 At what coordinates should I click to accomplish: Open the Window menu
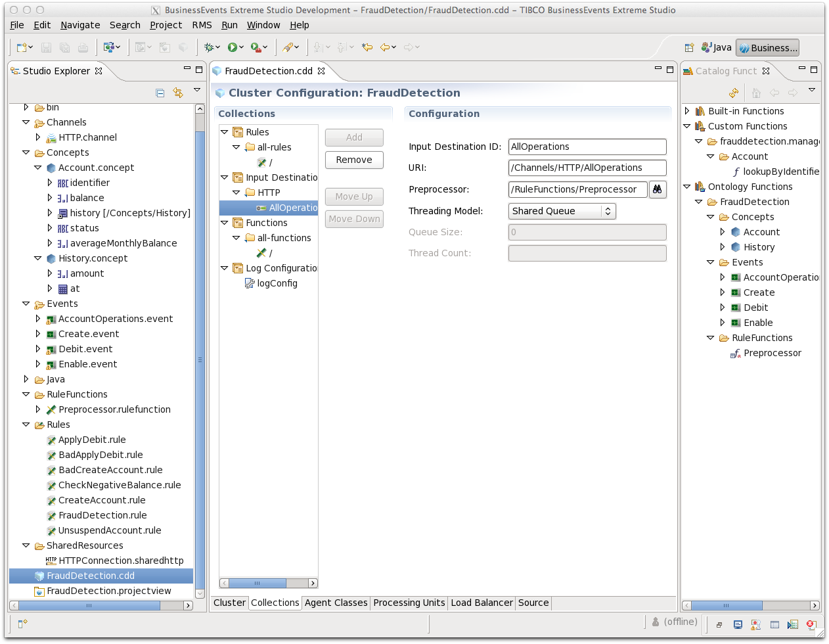tap(263, 25)
